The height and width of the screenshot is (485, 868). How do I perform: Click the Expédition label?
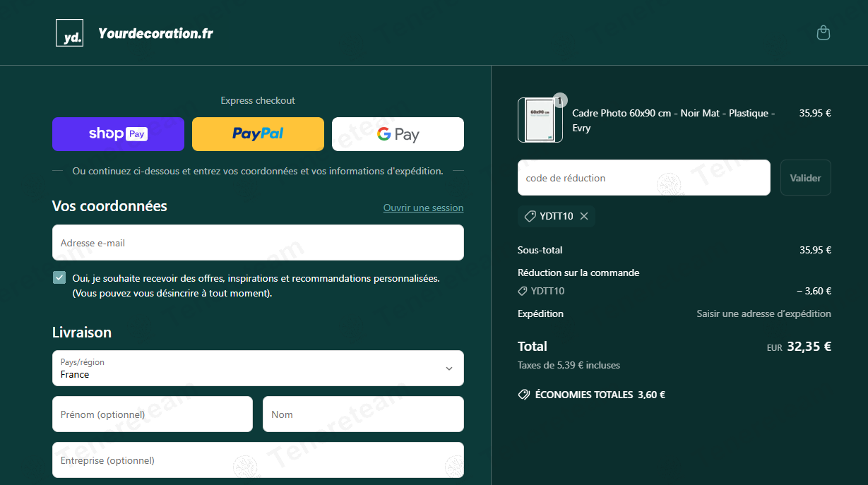click(x=540, y=313)
